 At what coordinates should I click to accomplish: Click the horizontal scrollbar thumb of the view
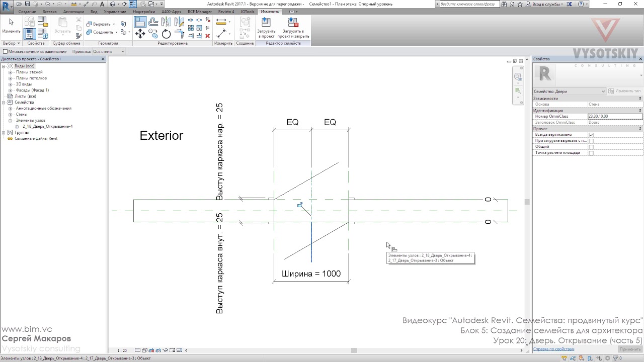354,350
